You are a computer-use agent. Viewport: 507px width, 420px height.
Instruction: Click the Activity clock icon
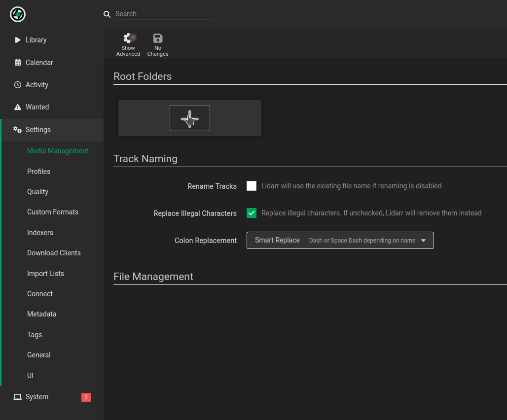pyautogui.click(x=18, y=85)
